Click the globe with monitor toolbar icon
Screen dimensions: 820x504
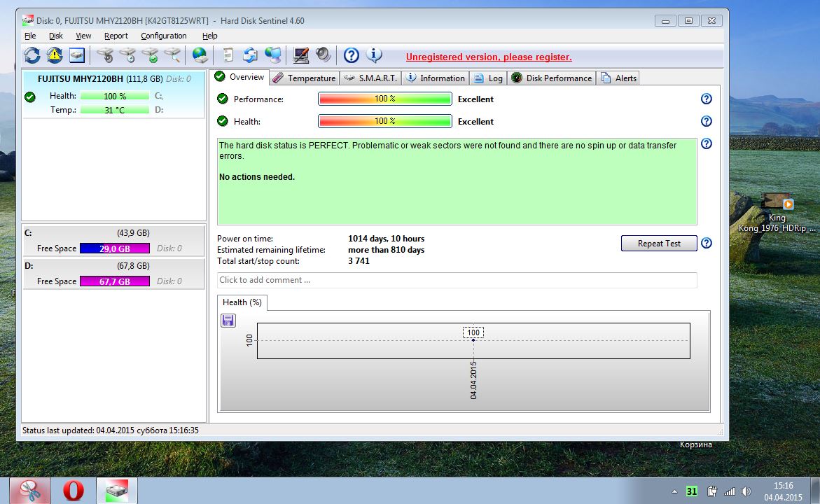point(273,55)
